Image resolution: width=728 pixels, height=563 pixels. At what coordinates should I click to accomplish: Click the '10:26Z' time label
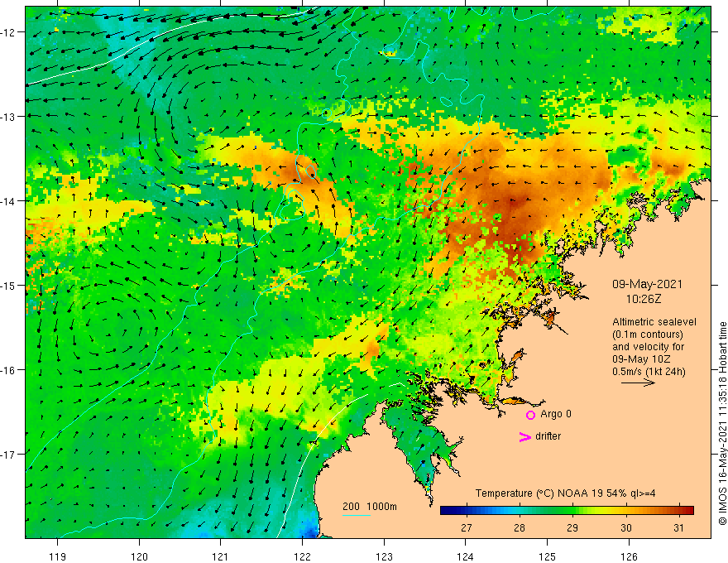(x=643, y=299)
